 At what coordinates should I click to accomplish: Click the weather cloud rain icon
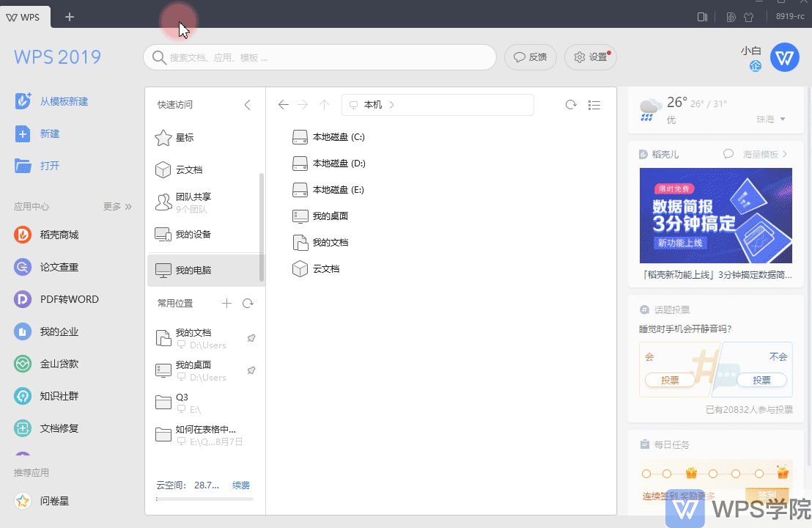649,109
